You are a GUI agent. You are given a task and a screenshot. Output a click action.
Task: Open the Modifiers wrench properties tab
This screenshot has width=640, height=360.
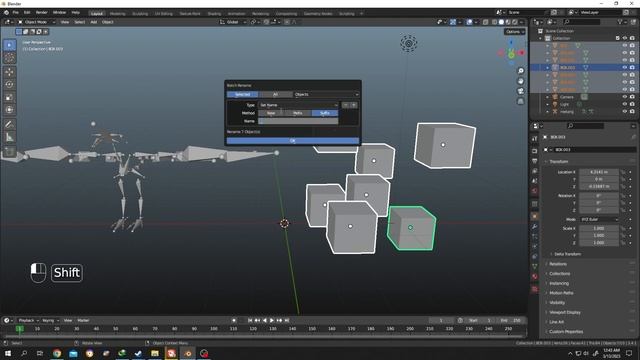(x=535, y=227)
